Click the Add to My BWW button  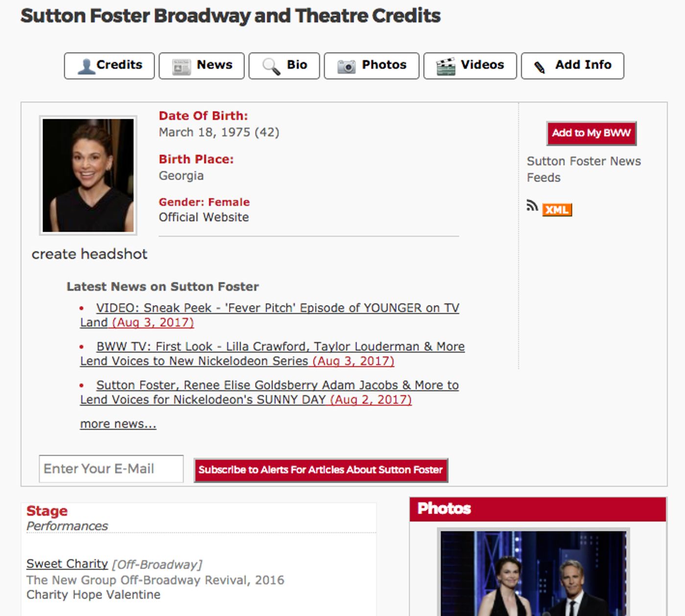point(590,133)
